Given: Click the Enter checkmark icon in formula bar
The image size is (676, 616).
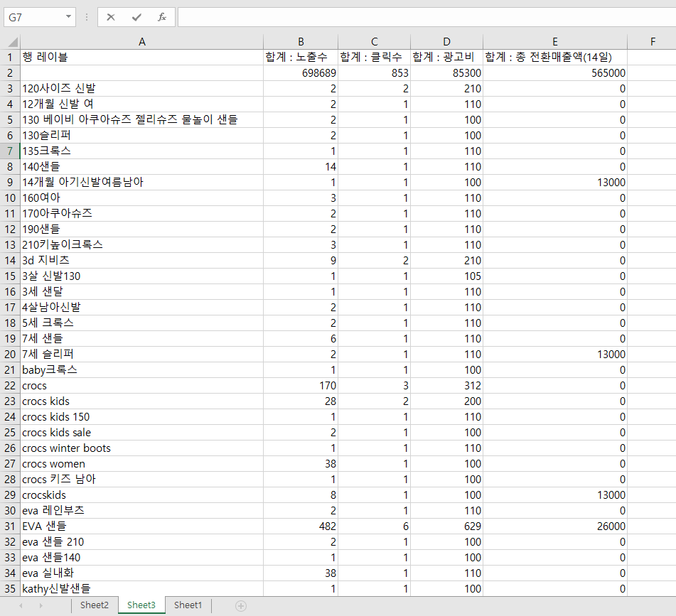Looking at the screenshot, I should (136, 17).
